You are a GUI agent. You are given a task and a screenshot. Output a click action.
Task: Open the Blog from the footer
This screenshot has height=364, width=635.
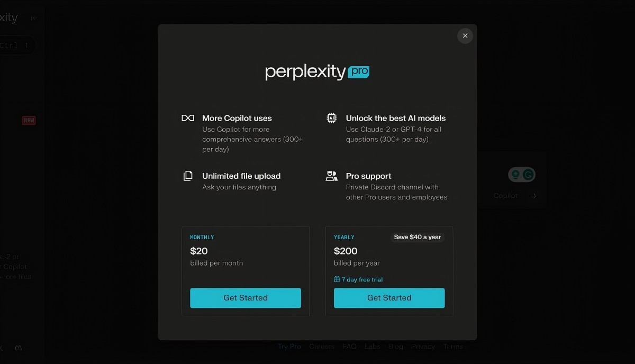395,347
